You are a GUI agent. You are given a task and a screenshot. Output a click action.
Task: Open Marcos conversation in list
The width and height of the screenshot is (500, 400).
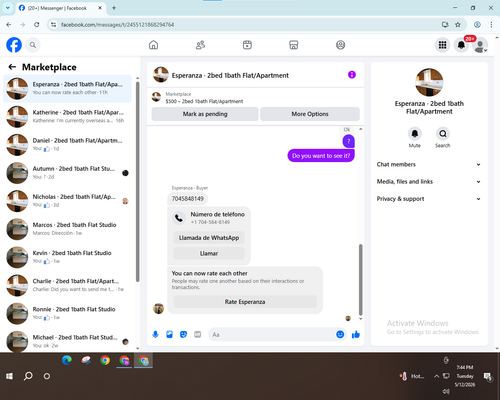coord(67,229)
